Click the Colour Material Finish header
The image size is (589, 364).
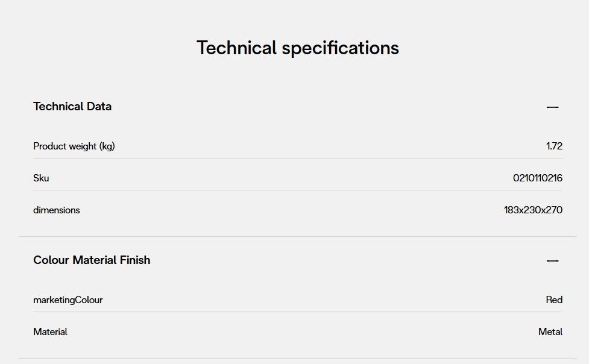[x=92, y=260]
